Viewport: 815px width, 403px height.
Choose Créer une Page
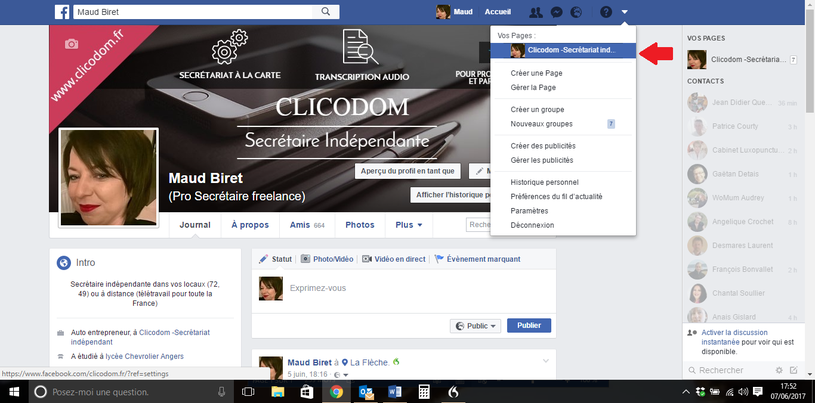[x=536, y=73]
